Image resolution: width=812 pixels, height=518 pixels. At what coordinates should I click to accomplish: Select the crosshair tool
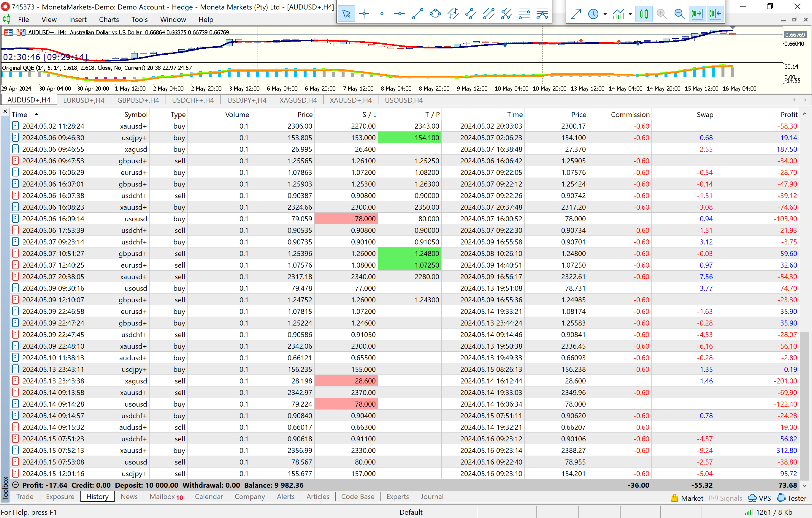[364, 14]
